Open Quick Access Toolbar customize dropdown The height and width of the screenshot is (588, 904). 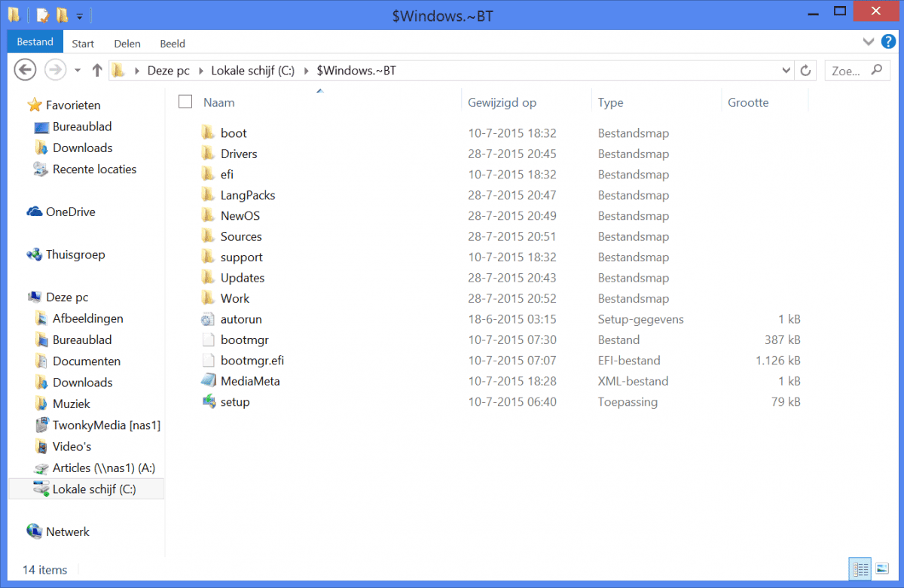(79, 16)
